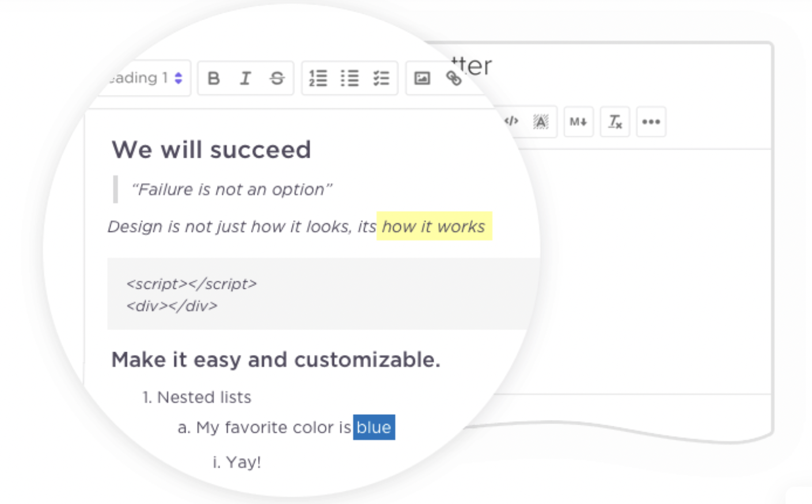Image resolution: width=812 pixels, height=504 pixels.
Task: Click the 'We will succeed' heading
Action: coord(211,150)
